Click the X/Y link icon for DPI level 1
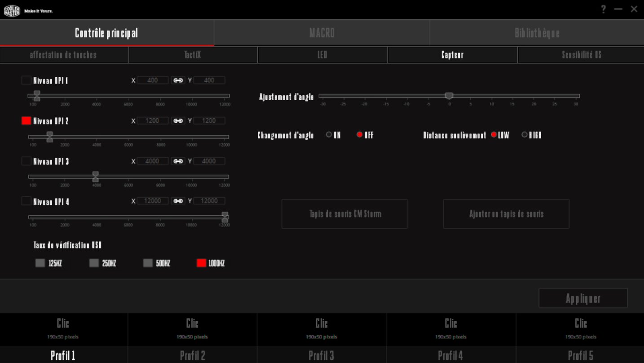The width and height of the screenshot is (644, 363). click(x=178, y=80)
